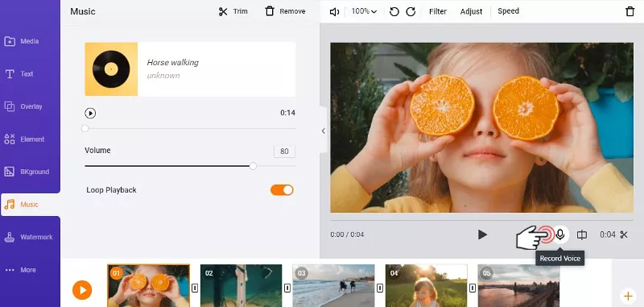Open the Element sidebar tab

(x=24, y=139)
